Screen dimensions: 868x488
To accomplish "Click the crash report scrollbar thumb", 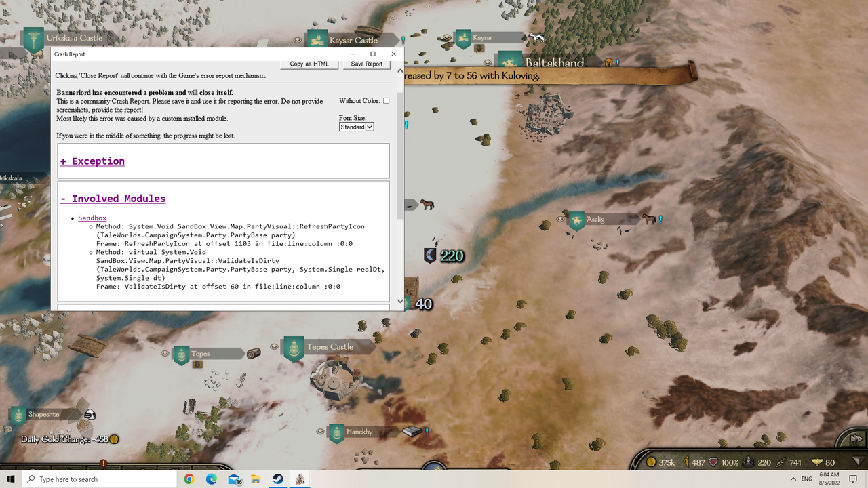I will click(x=400, y=156).
